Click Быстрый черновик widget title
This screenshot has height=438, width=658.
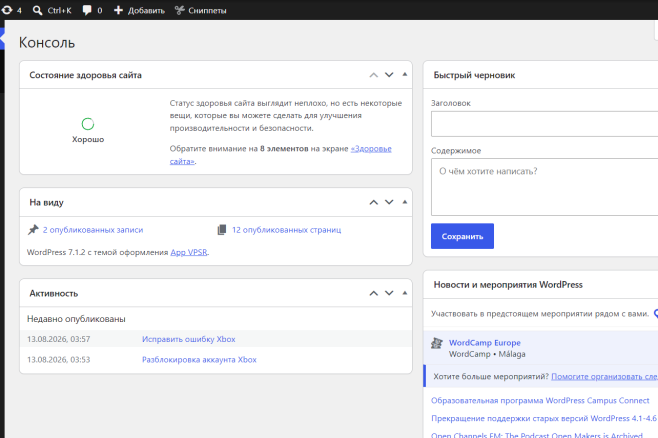[474, 75]
